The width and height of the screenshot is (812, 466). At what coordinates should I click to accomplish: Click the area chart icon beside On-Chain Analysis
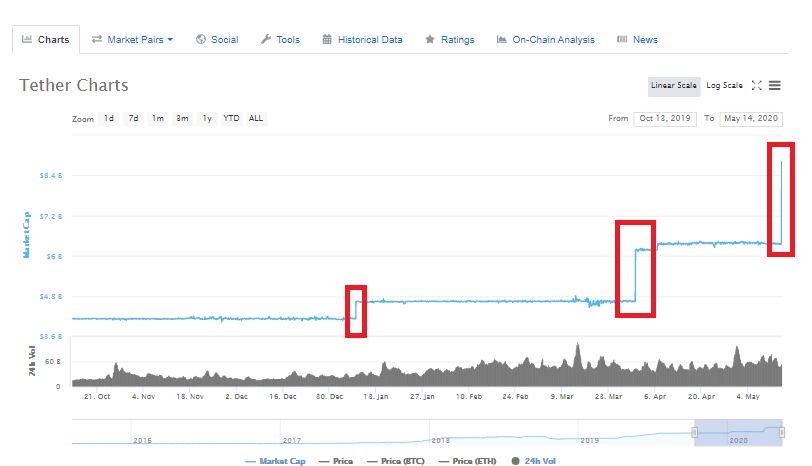[x=501, y=39]
